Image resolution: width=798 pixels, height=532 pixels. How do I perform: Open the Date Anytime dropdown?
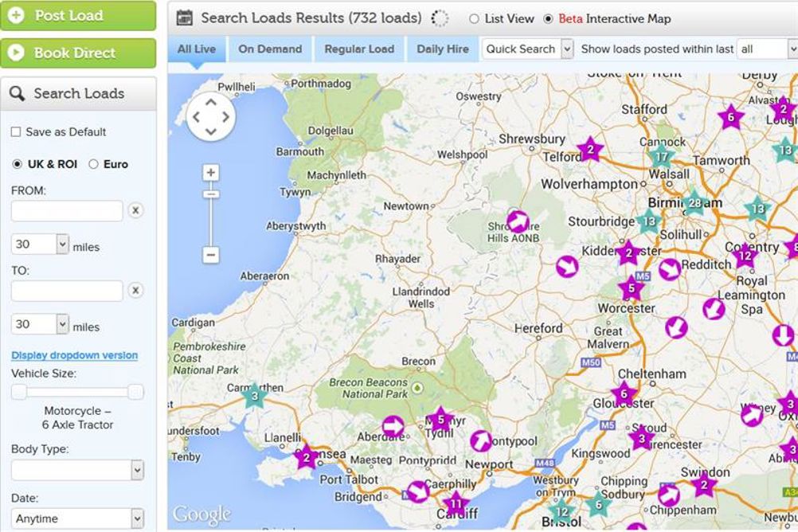(77, 518)
